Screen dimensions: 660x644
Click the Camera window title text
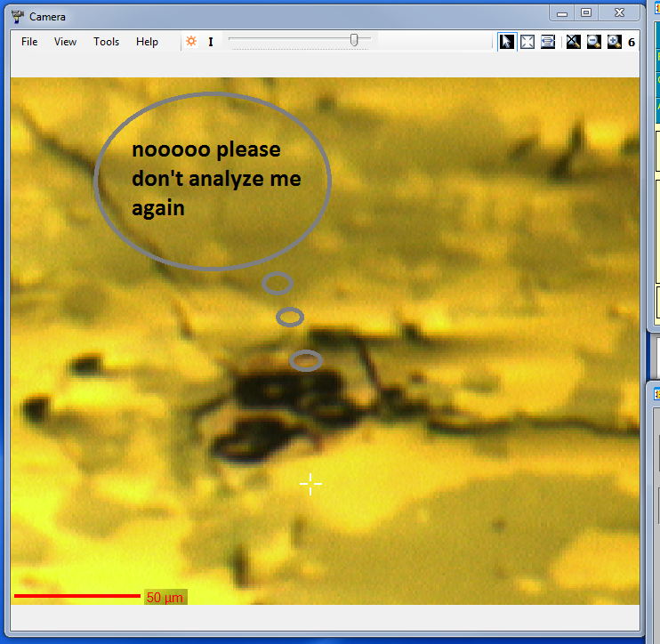pyautogui.click(x=47, y=17)
